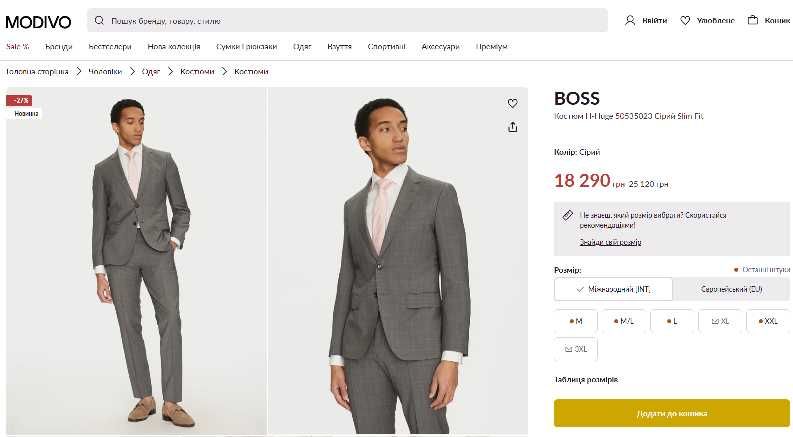Click the yellow add to cart button

[671, 413]
